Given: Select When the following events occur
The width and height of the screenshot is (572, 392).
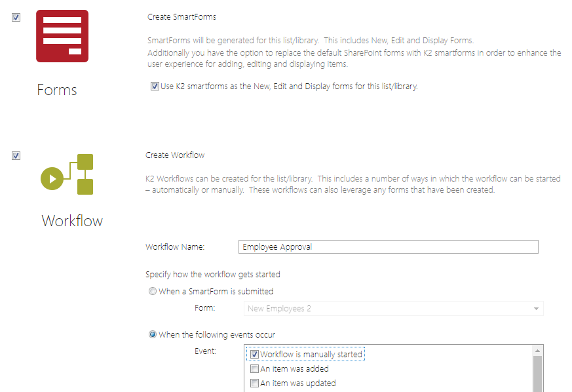Looking at the screenshot, I should tap(153, 335).
